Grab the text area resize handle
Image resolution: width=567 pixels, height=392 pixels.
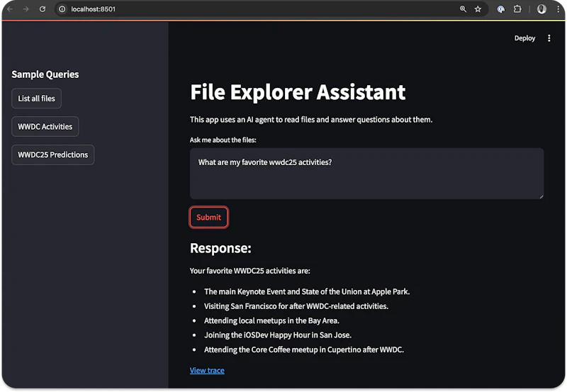(541, 196)
